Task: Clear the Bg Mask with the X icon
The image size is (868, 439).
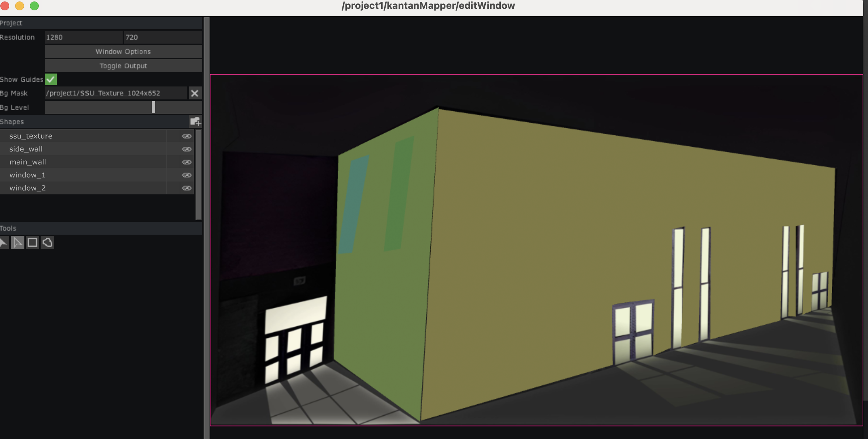Action: point(195,93)
